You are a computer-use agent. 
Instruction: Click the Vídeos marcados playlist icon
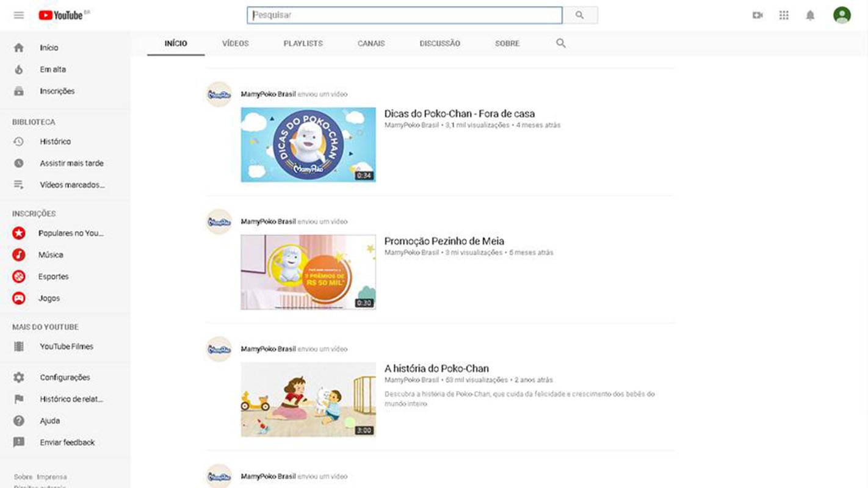(19, 185)
